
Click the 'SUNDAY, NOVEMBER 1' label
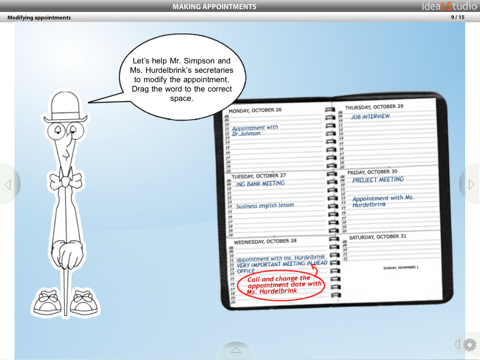click(401, 267)
